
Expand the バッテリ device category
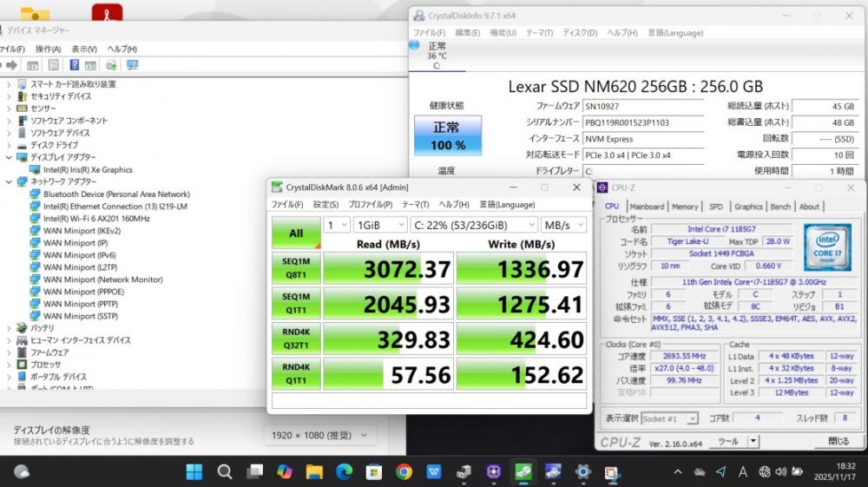pos(9,328)
